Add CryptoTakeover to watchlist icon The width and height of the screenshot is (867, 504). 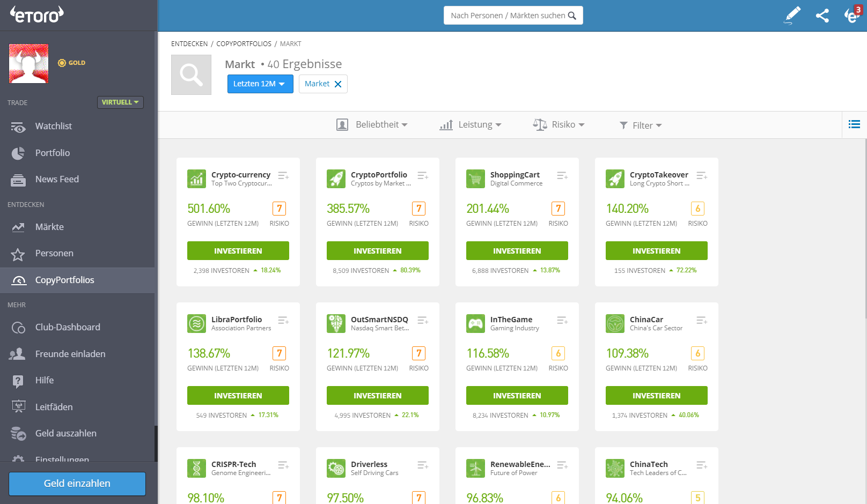point(702,175)
